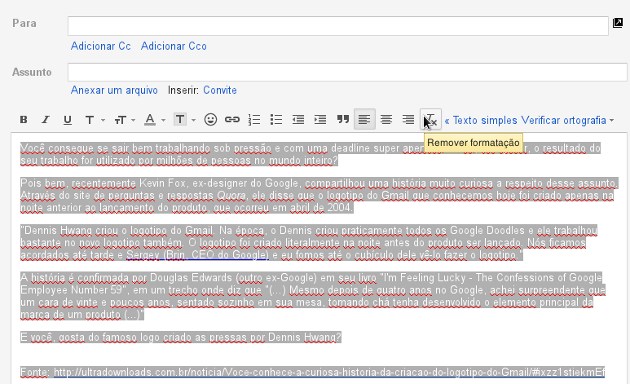Focus the Assunto subject field
630x384 pixels.
(x=348, y=72)
